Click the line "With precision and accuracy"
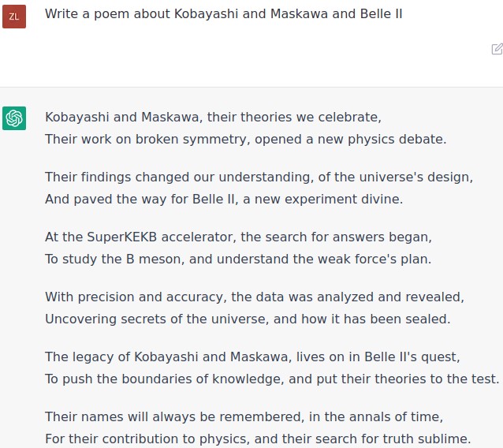503x448 pixels. coord(254,297)
